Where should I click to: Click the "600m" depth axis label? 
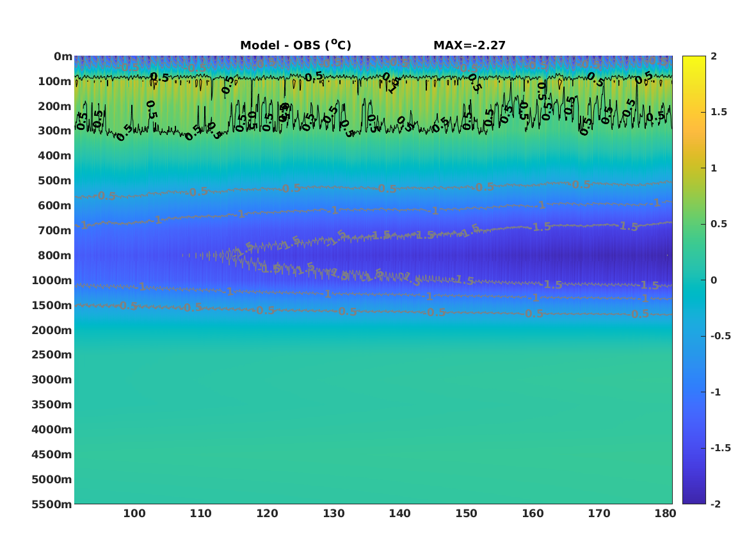(55, 205)
